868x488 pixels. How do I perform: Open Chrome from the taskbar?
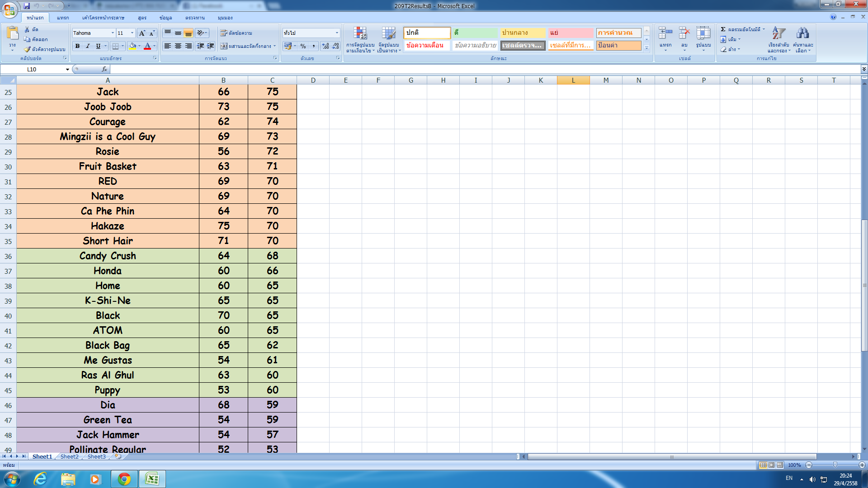(x=124, y=479)
